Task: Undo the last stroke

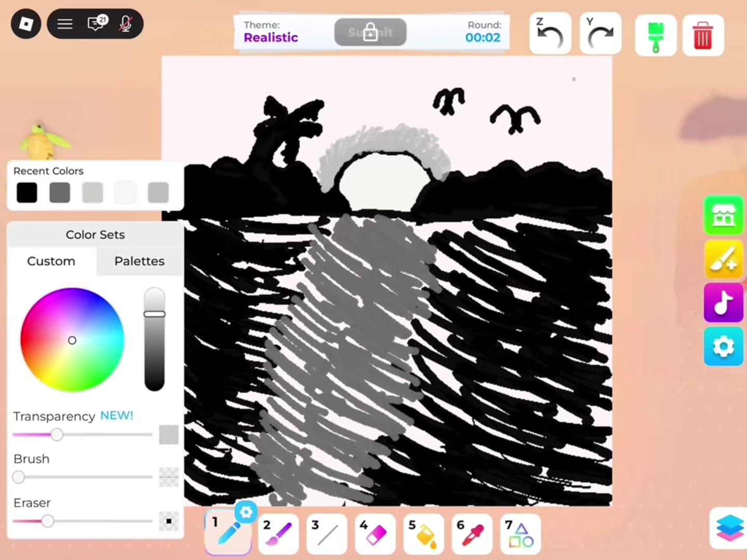Action: point(550,34)
